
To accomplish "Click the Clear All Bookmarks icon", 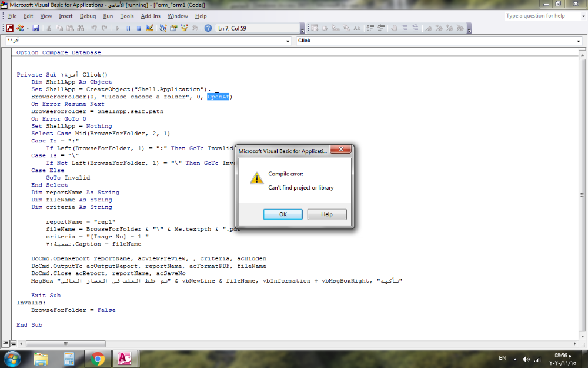I will pyautogui.click(x=460, y=28).
